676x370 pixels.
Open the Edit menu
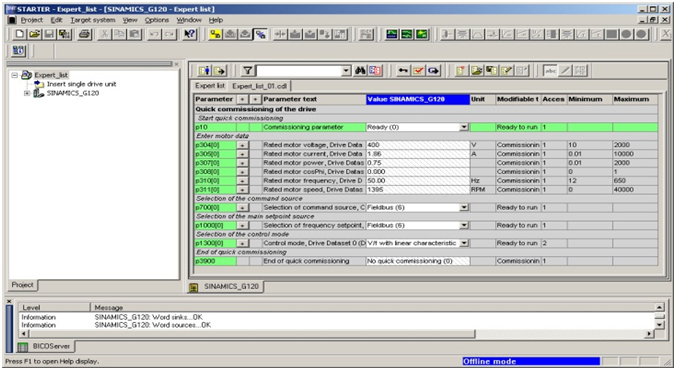tap(56, 20)
